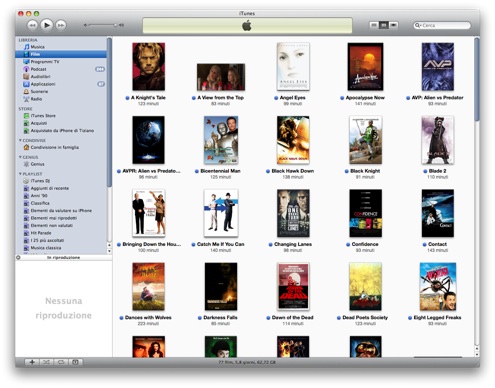Open the Musica classica playlist

(46, 248)
